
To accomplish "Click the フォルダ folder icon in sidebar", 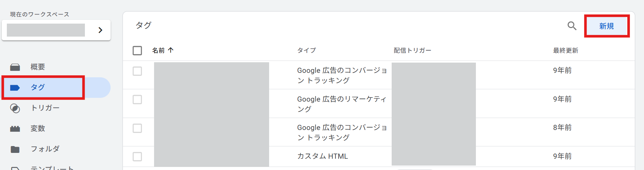I will [15, 149].
